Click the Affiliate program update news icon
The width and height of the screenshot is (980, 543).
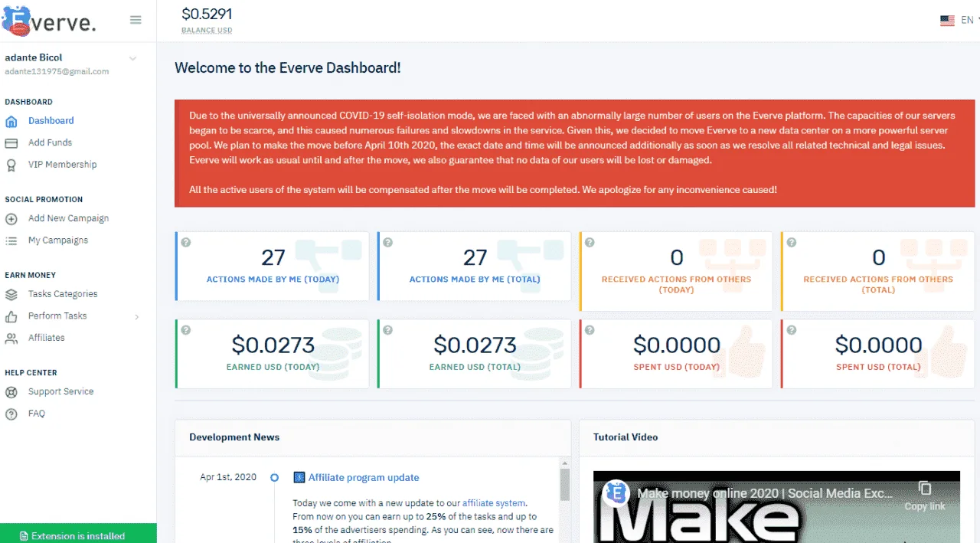[x=299, y=478]
